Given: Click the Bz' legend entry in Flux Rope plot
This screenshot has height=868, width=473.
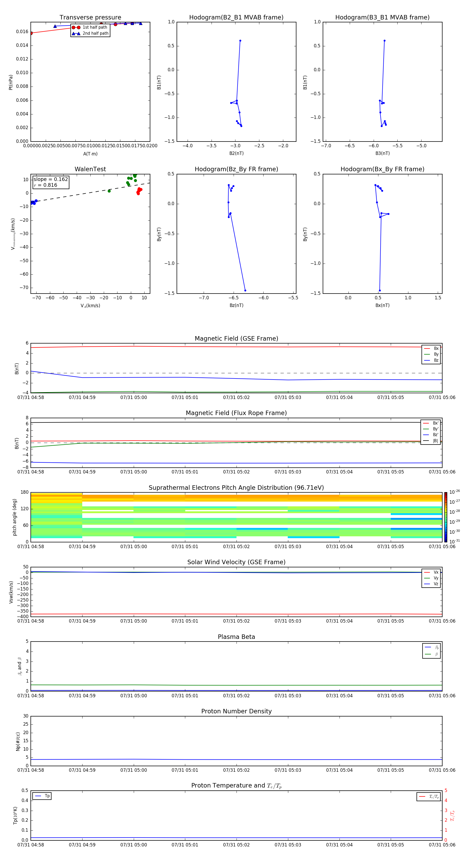Looking at the screenshot, I should pos(431,435).
